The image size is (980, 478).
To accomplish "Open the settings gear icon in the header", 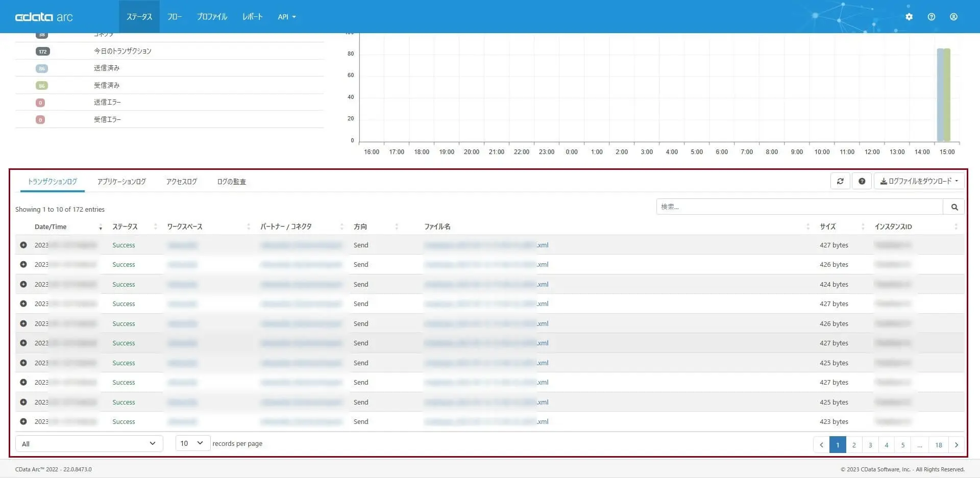I will click(x=909, y=17).
